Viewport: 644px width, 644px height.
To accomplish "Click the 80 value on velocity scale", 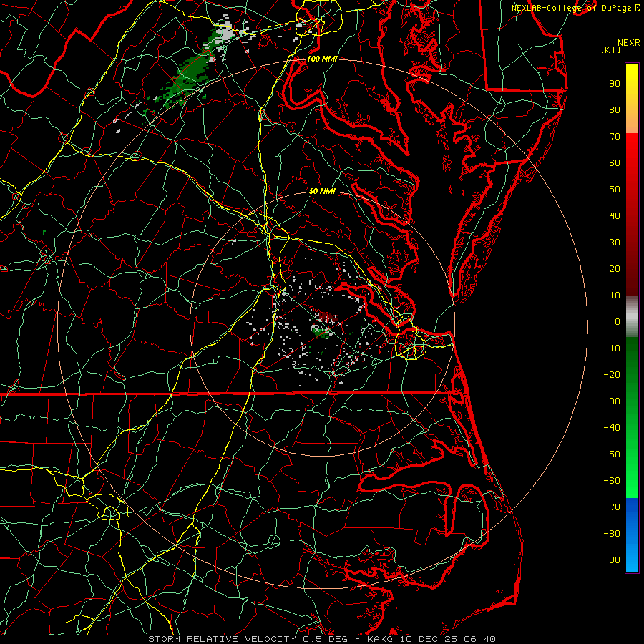I will [615, 109].
